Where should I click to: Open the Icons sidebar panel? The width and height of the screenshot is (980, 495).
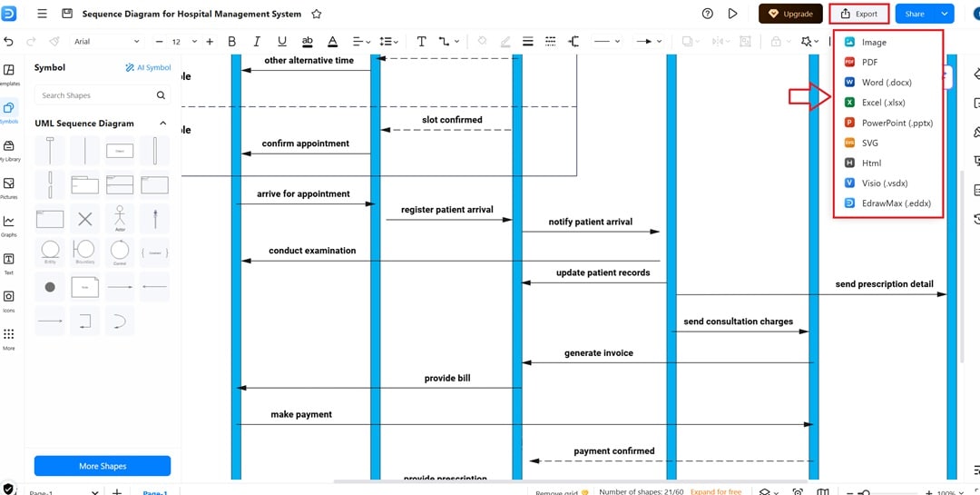click(9, 301)
